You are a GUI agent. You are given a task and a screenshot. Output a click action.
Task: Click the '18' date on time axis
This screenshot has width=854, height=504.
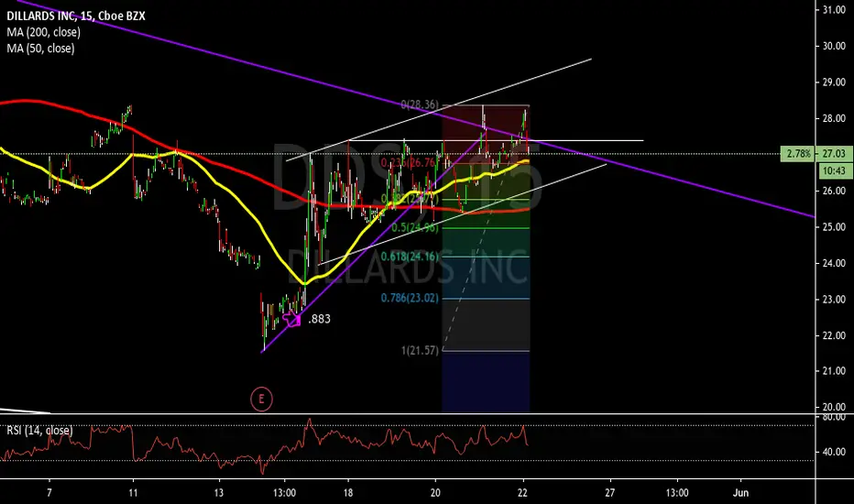pos(348,493)
